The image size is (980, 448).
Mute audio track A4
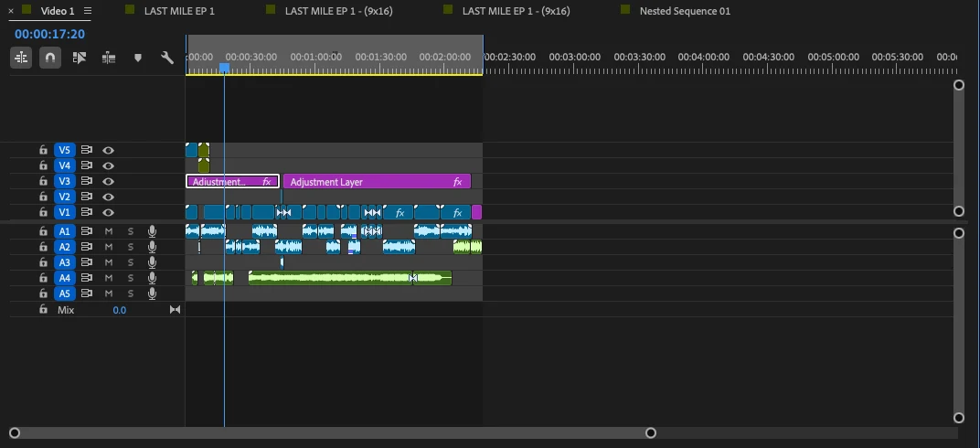tap(109, 278)
